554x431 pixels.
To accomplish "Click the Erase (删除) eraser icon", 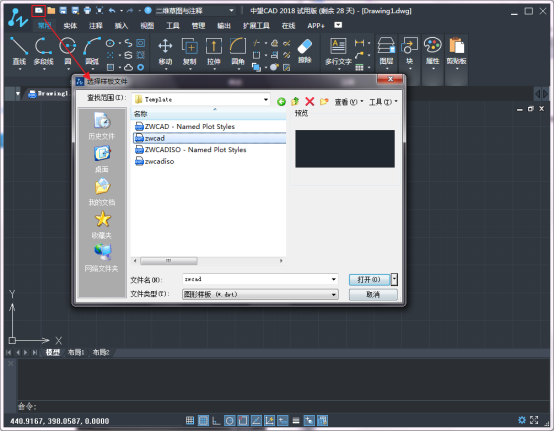I will coord(304,47).
